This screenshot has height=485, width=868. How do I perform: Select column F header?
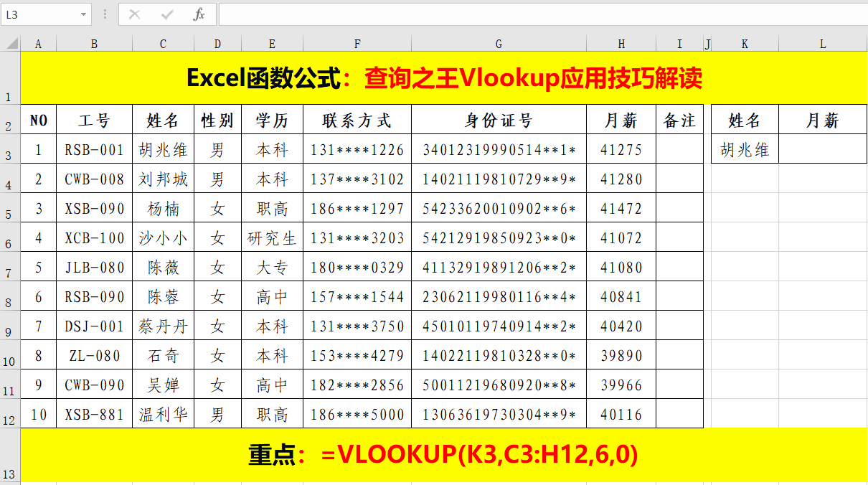[357, 44]
